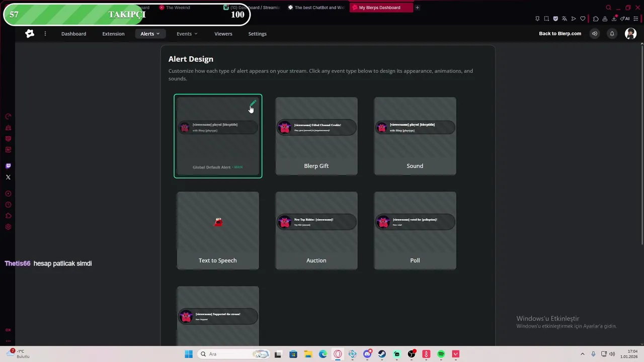Open the Global Default Alert card
Screen dimensions: 644x362
(218, 136)
